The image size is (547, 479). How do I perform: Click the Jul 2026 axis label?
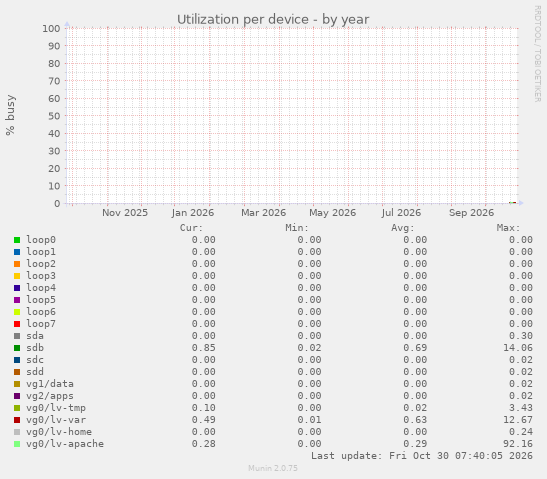(401, 213)
